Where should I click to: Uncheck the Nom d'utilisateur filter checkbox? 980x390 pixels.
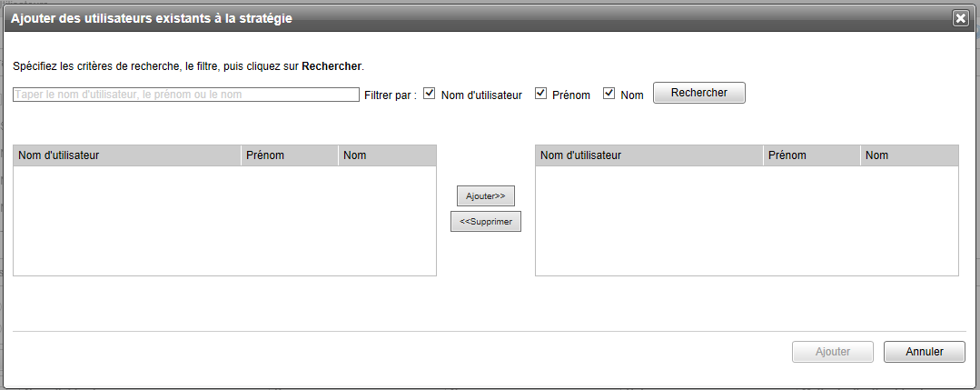(430, 94)
